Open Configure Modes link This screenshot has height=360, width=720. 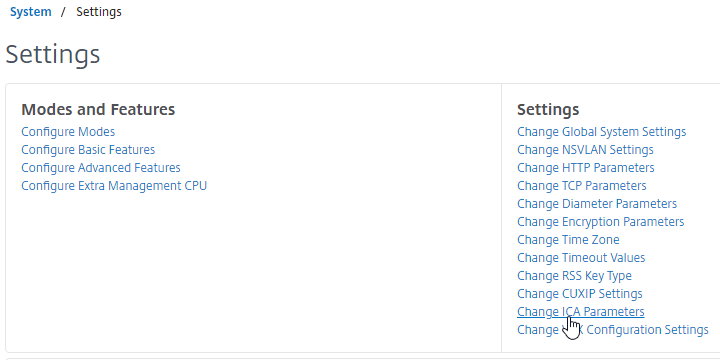tap(68, 132)
